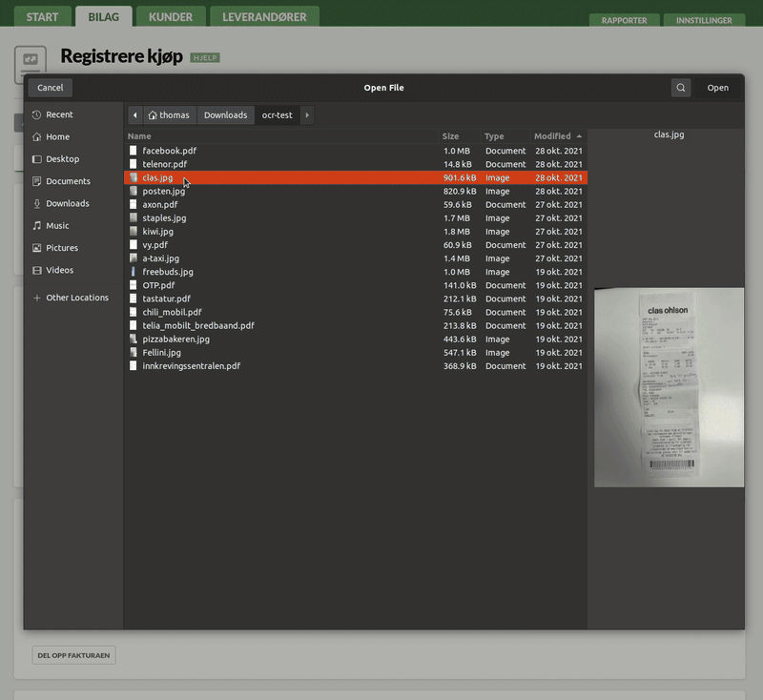The width and height of the screenshot is (763, 700).
Task: Click the Open button
Action: (718, 88)
